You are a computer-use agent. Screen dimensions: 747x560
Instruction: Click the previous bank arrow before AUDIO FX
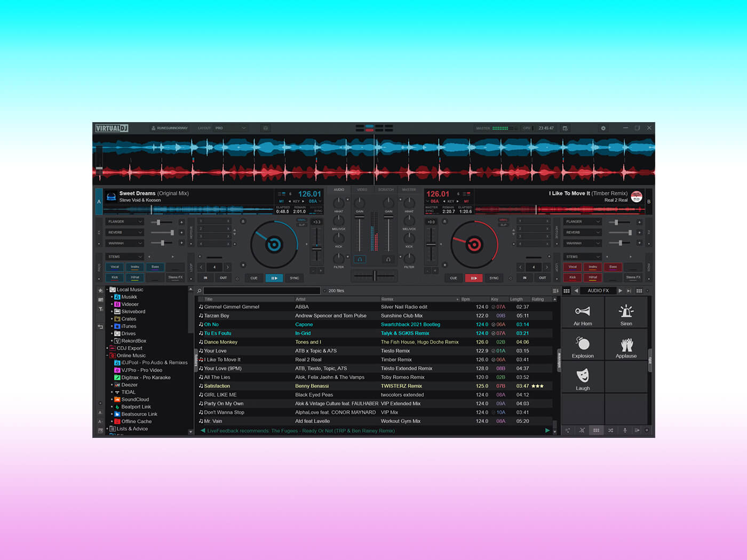point(576,291)
